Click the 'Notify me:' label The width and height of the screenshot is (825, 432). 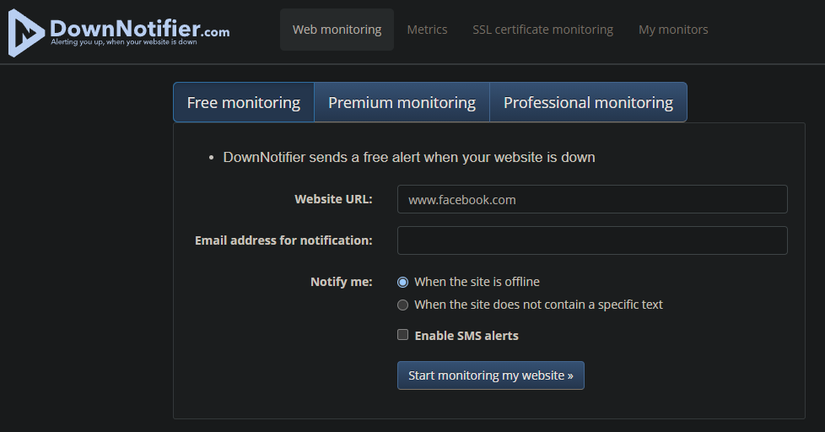click(341, 282)
